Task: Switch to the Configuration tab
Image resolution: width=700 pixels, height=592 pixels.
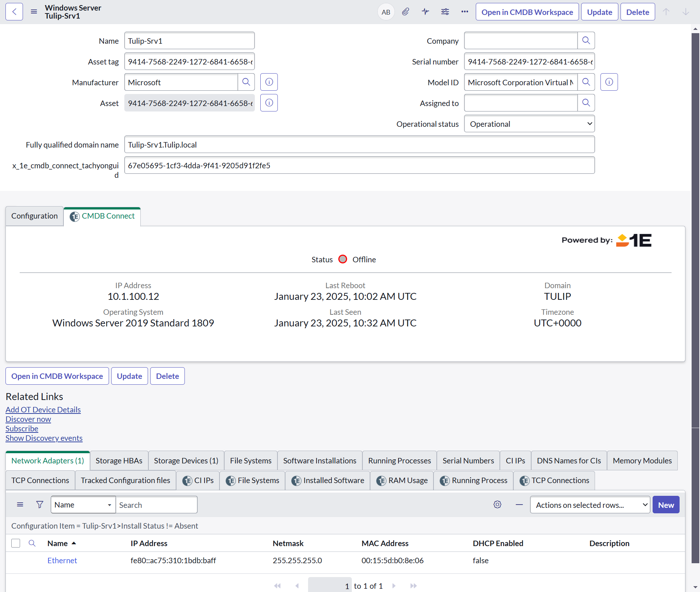Action: pos(34,216)
